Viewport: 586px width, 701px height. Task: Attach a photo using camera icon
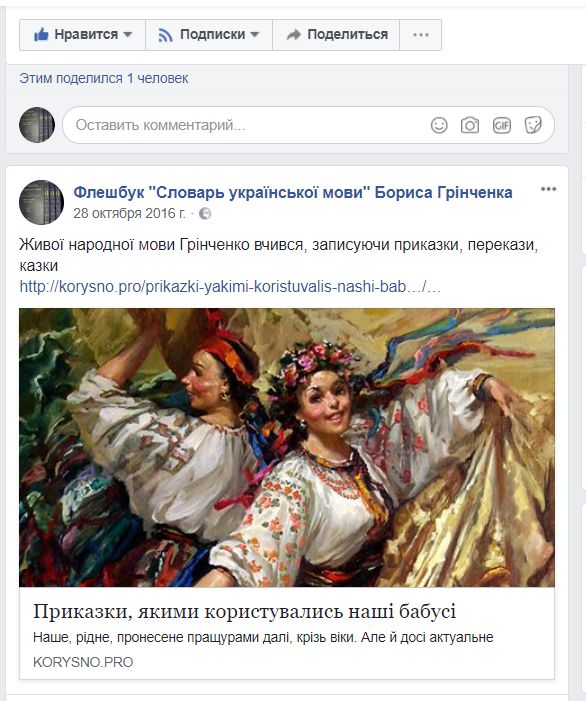coord(470,125)
